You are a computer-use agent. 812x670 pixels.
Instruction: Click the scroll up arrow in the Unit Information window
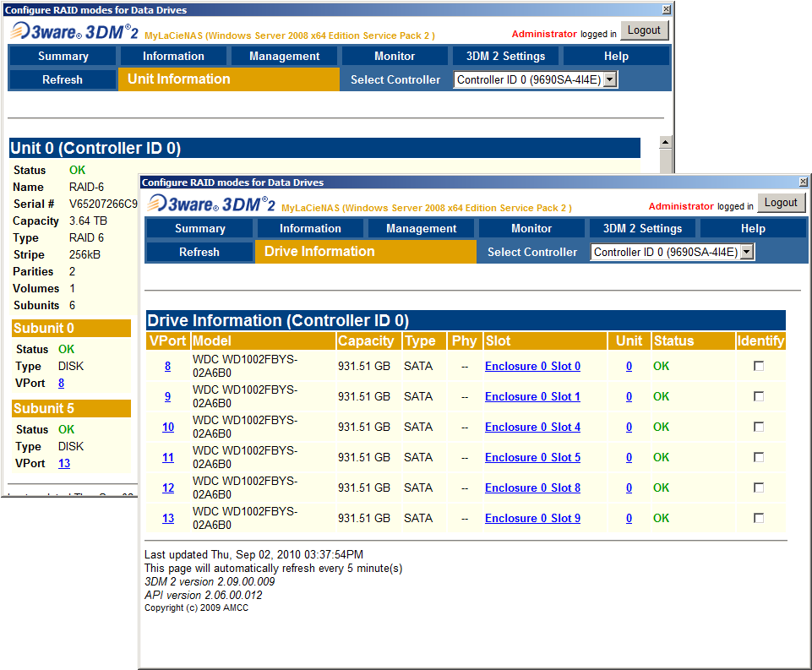[666, 142]
